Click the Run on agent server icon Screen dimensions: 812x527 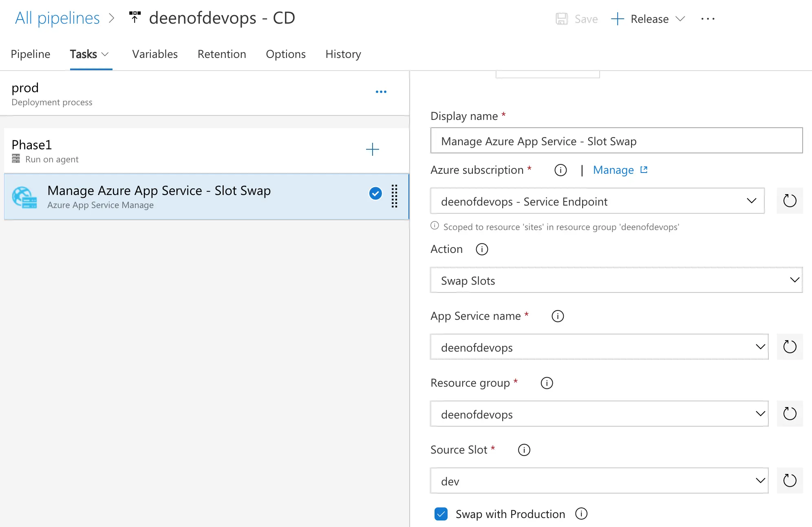pyautogui.click(x=16, y=159)
